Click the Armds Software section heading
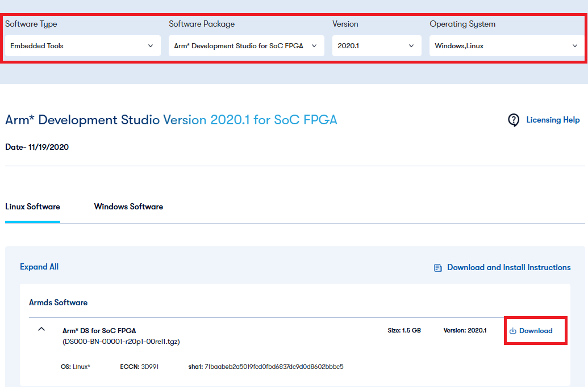 pos(58,302)
